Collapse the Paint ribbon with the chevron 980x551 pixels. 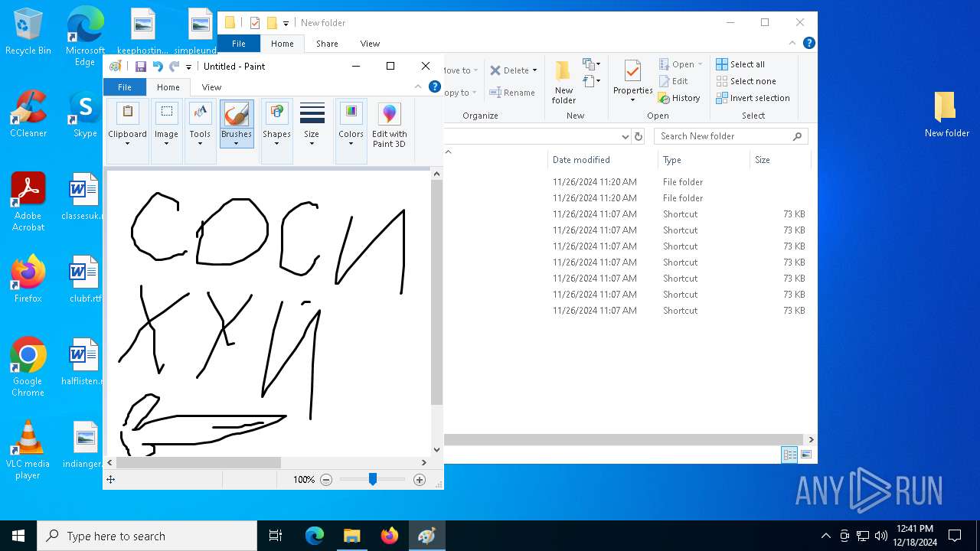(418, 87)
